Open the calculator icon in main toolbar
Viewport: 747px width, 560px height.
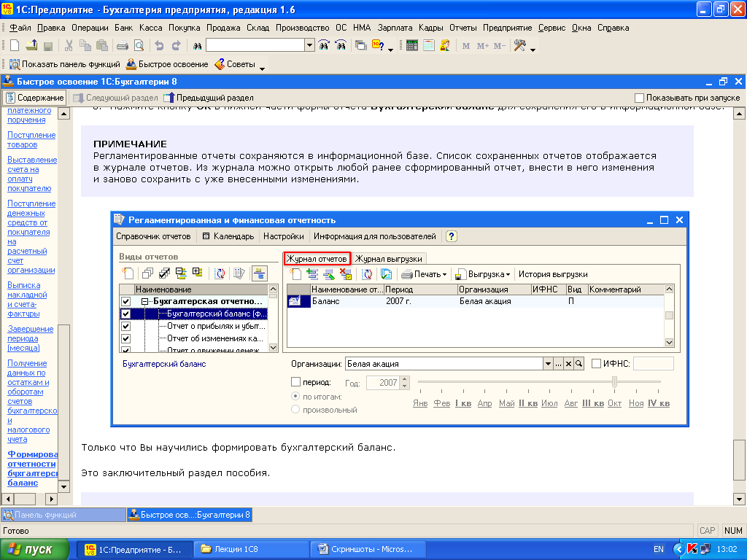coord(412,46)
